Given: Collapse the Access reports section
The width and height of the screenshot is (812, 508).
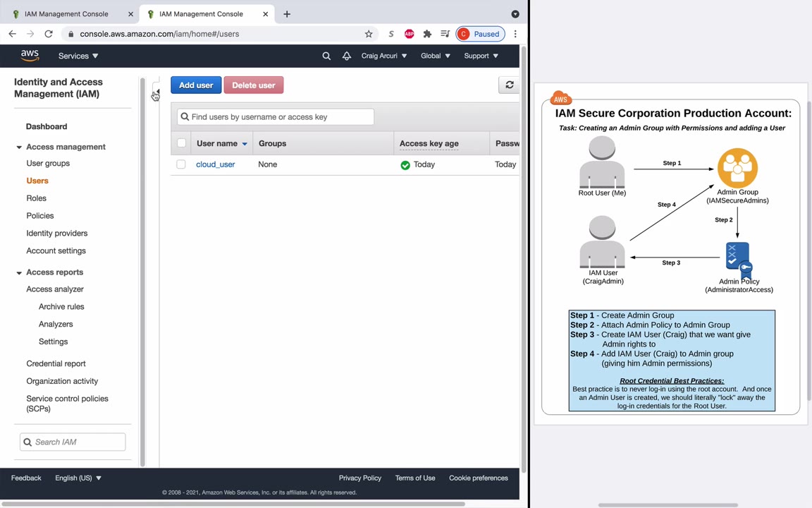Looking at the screenshot, I should click(19, 272).
